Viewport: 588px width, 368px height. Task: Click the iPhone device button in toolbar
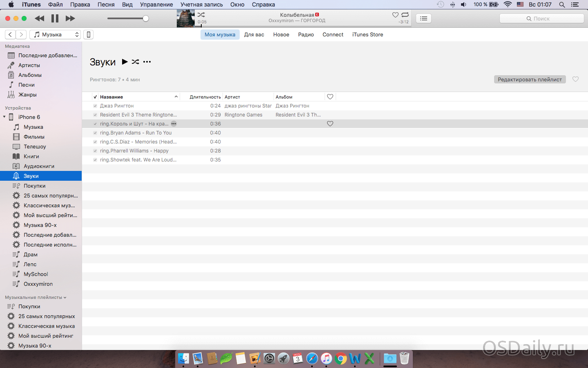click(88, 35)
